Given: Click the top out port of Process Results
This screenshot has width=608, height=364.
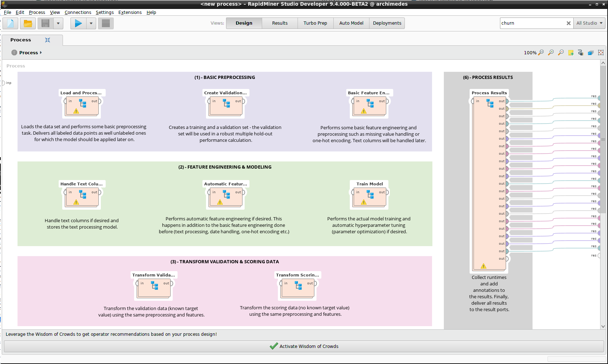Looking at the screenshot, I should click(x=507, y=101).
